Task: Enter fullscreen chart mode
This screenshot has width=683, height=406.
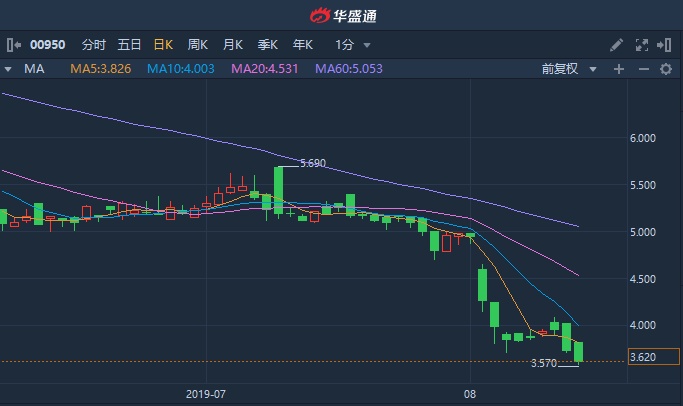Action: coord(642,45)
